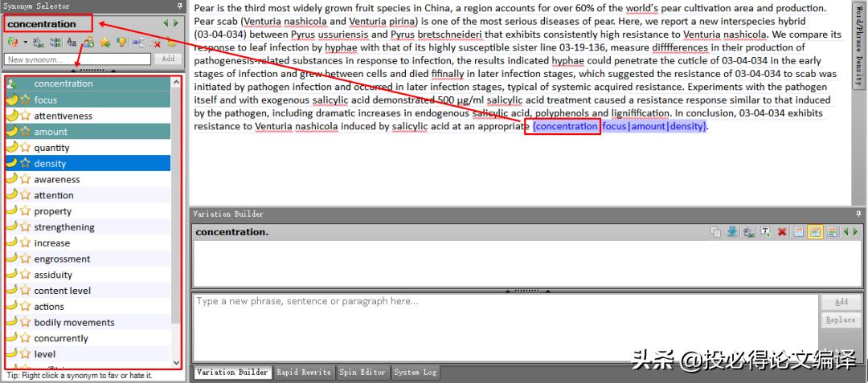
Task: Click right green arrow in Variation Builder toolbar
Action: coord(856,231)
